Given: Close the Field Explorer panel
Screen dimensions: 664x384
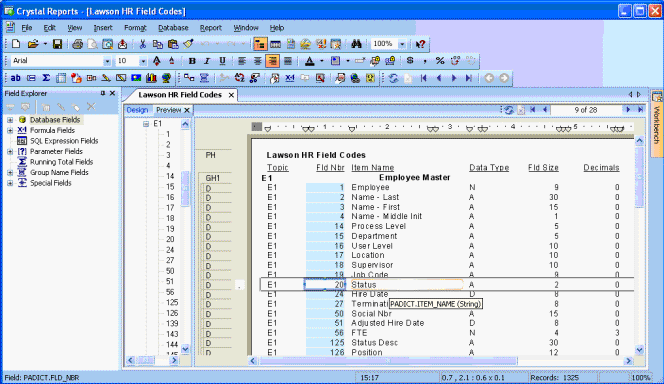Looking at the screenshot, I should (112, 93).
